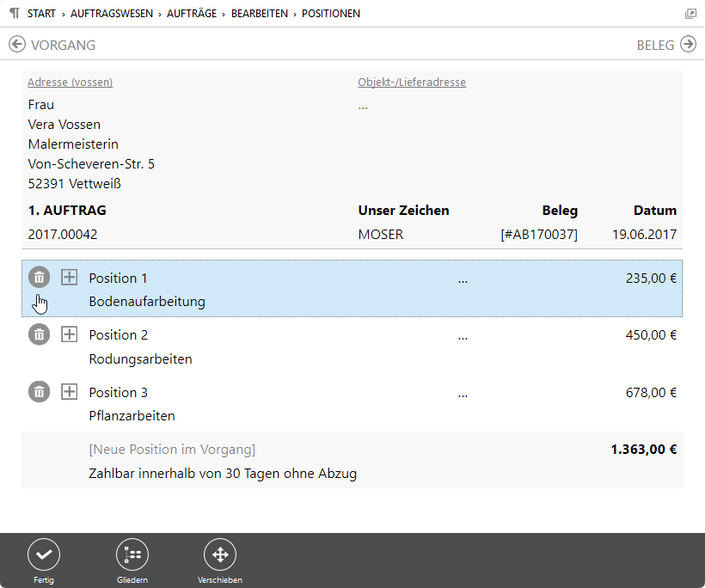Expand Position 1 with plus box
Screen dimensions: 705x588
tap(70, 278)
